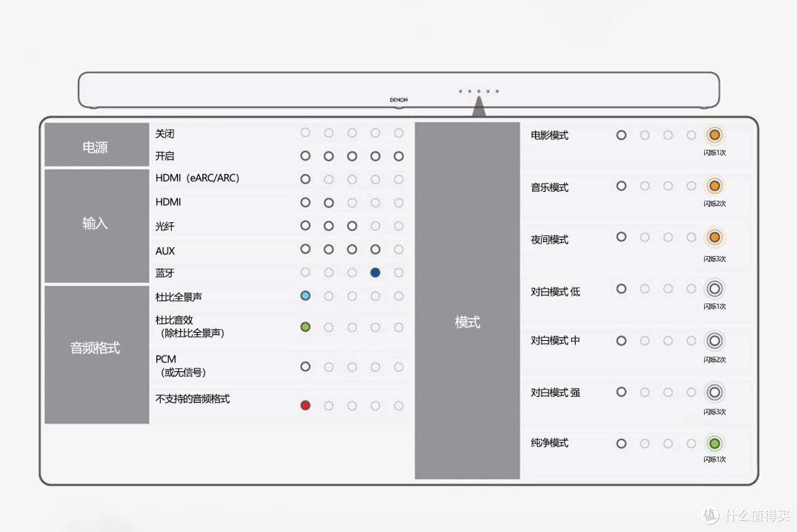
Task: Click the 对白模式 强 label
Action: [x=555, y=393]
